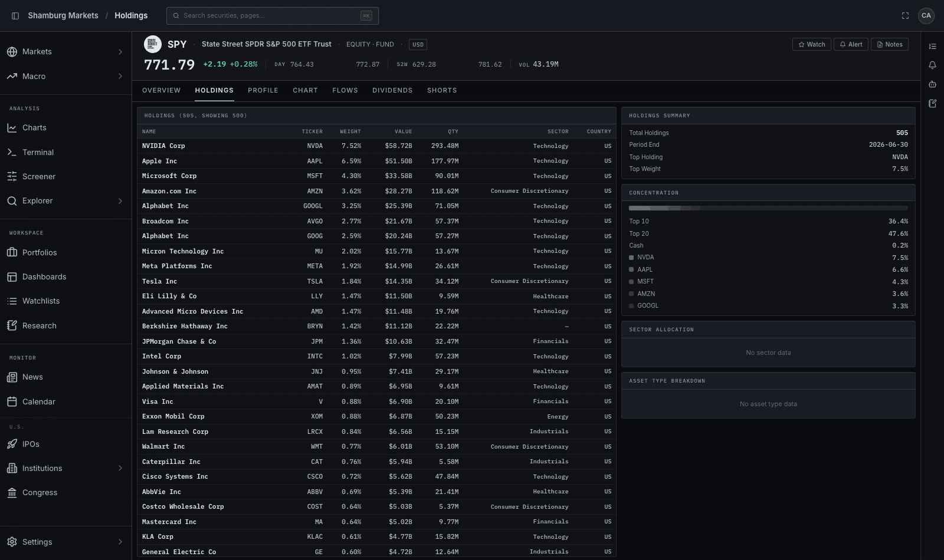Toggle the sidebar panel icon
The height and width of the screenshot is (560, 944).
pyautogui.click(x=15, y=16)
